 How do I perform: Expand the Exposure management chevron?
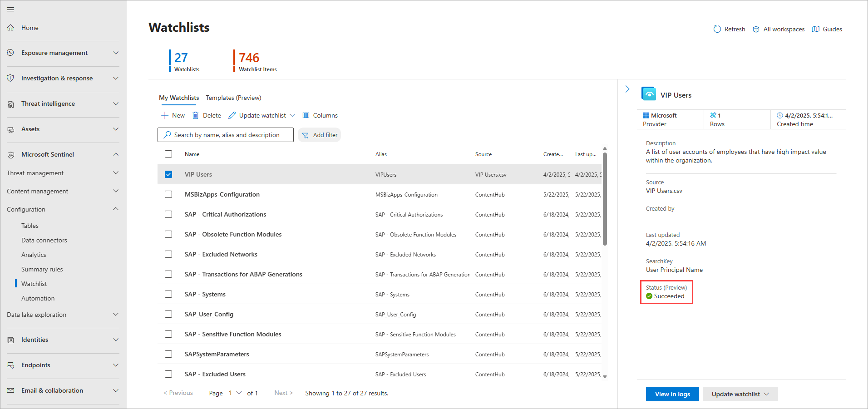click(x=116, y=53)
